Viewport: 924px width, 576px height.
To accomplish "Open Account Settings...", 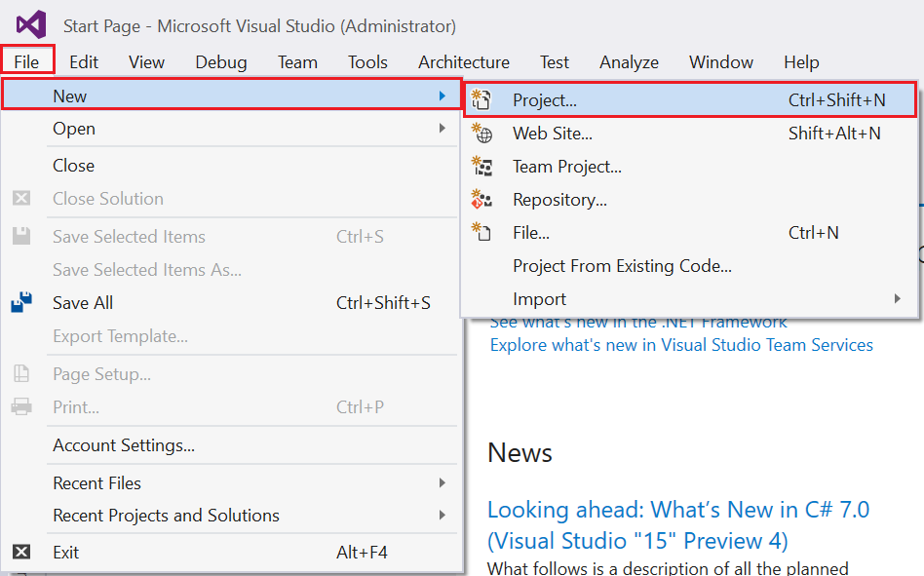I will coord(232,444).
